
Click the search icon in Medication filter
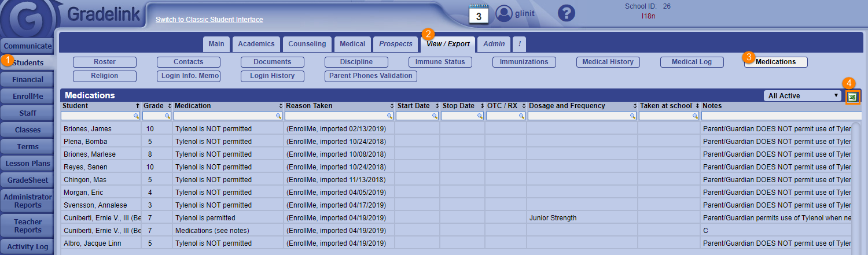click(x=278, y=116)
